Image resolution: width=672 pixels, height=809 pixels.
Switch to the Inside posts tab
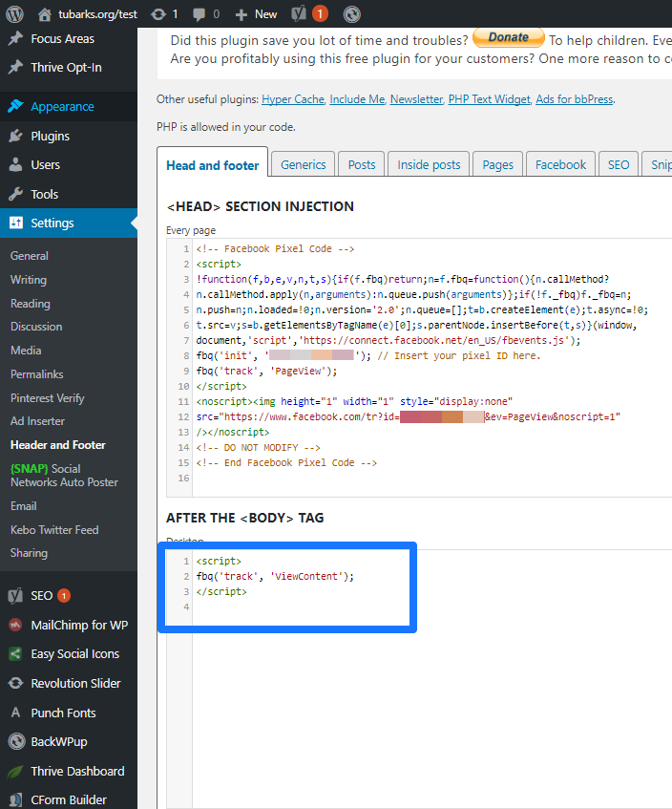point(429,164)
